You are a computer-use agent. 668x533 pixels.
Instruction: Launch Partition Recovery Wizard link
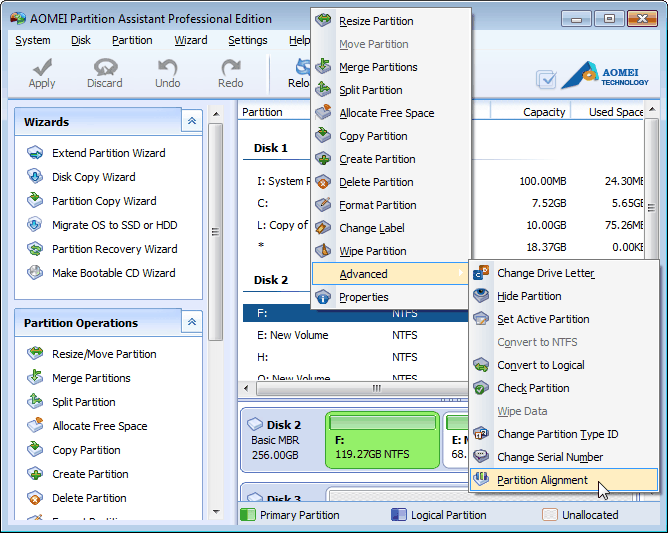coord(115,249)
